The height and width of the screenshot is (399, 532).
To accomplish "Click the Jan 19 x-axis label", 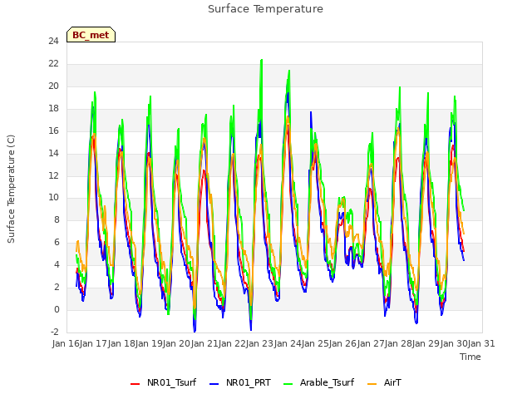I will pos(149,343).
